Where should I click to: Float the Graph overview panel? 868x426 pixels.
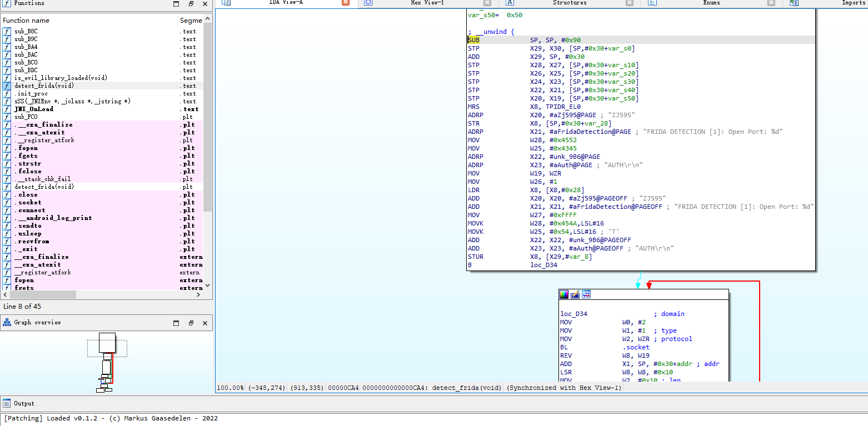pyautogui.click(x=191, y=323)
